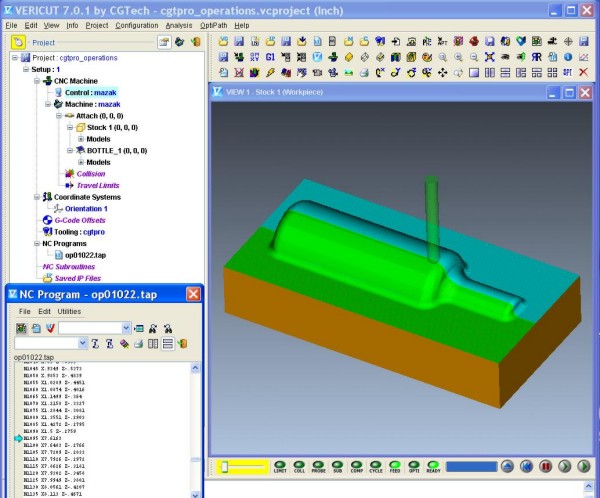Viewport: 600px width, 498px height.
Task: Click the printer icon in NC Program toolbar
Action: coord(139,344)
